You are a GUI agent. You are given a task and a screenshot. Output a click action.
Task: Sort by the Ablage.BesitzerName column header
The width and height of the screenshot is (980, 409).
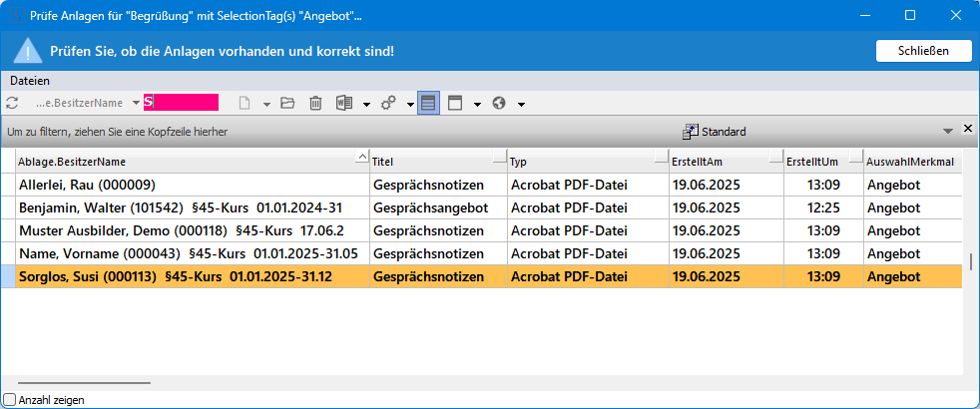coord(180,161)
